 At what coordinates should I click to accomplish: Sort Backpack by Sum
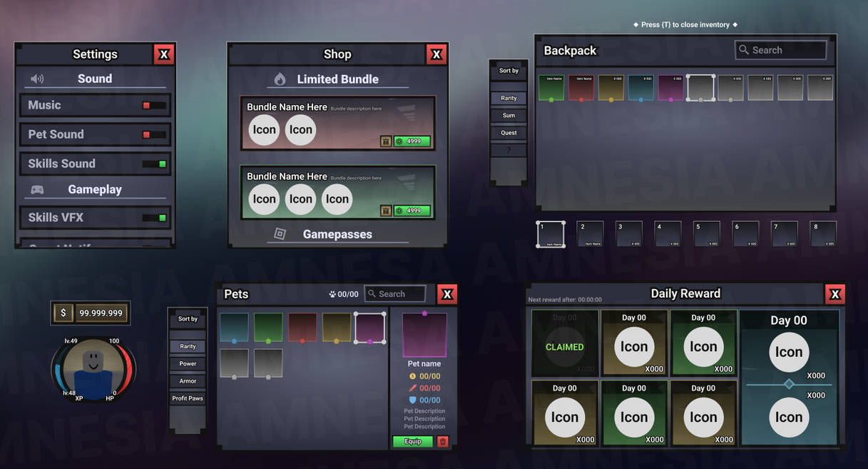(509, 116)
